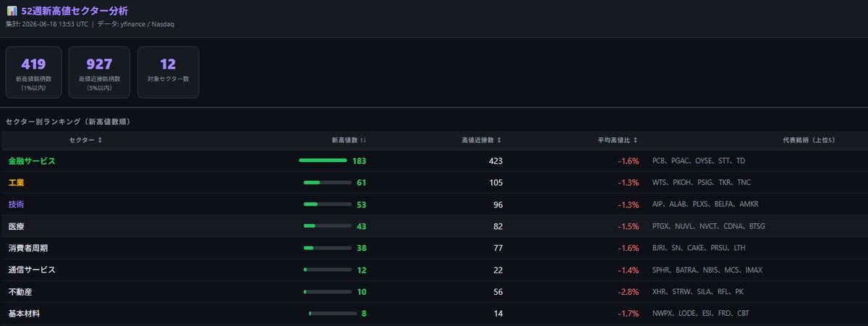Click the progress bar for 消費者周期

[x=328, y=248]
